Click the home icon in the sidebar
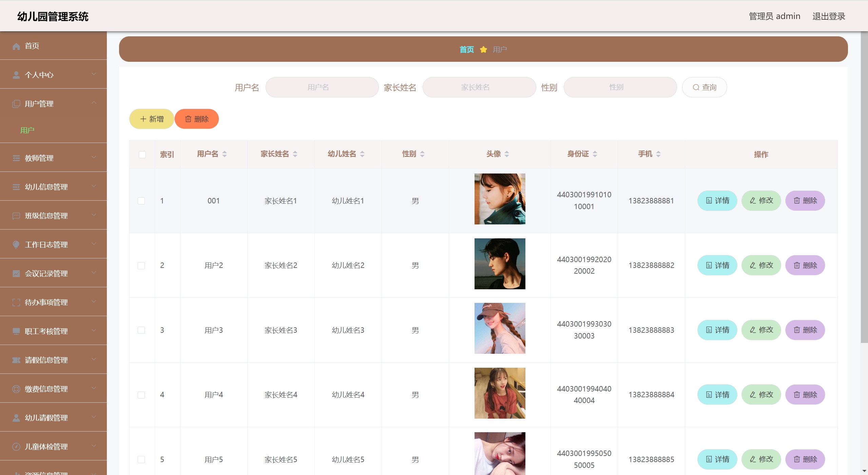Screen dimensions: 868x475 click(x=16, y=46)
